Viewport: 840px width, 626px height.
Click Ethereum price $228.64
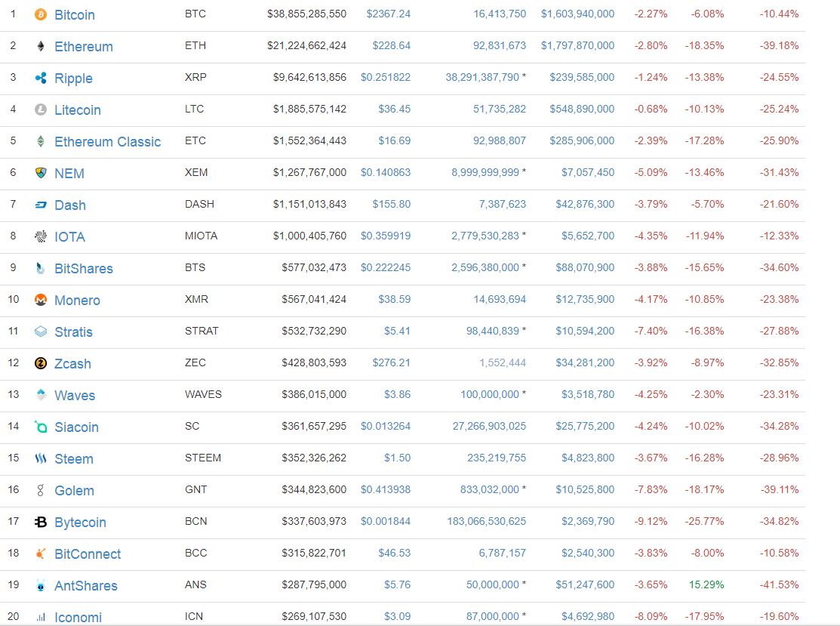[x=392, y=45]
